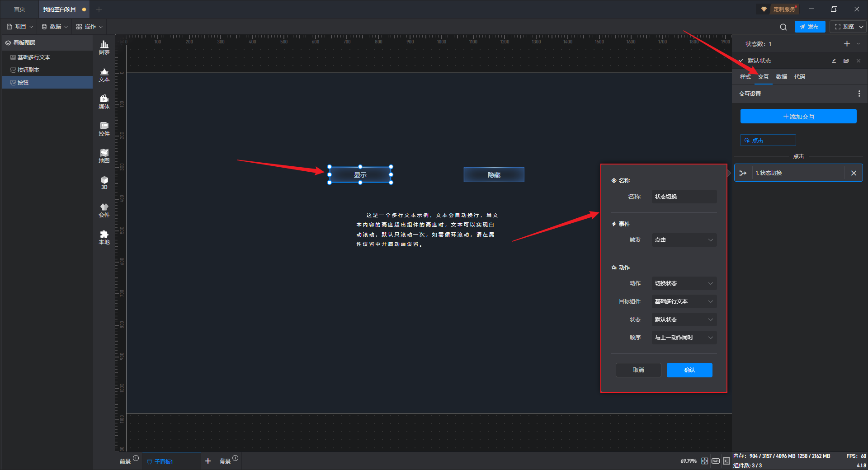Screen dimensions: 868x470
Task: Select the 点击 event chip
Action: coord(768,140)
